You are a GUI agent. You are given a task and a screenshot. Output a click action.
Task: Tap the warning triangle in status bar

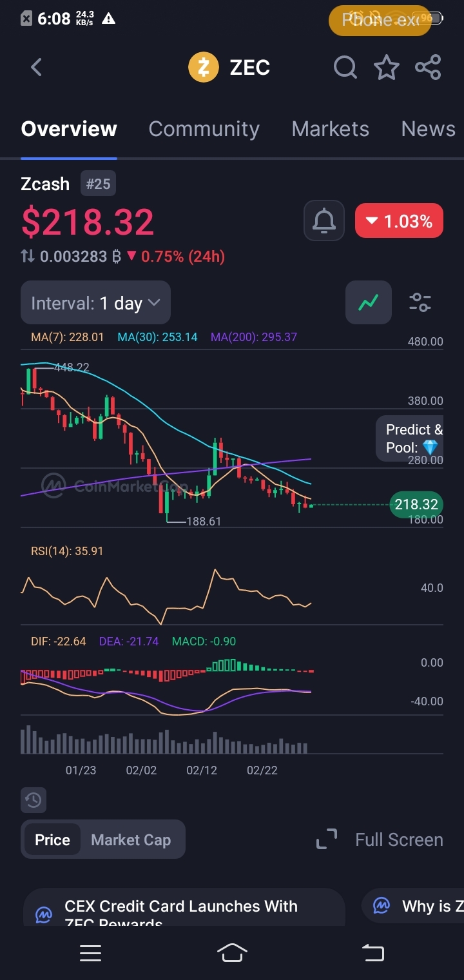pyautogui.click(x=108, y=19)
